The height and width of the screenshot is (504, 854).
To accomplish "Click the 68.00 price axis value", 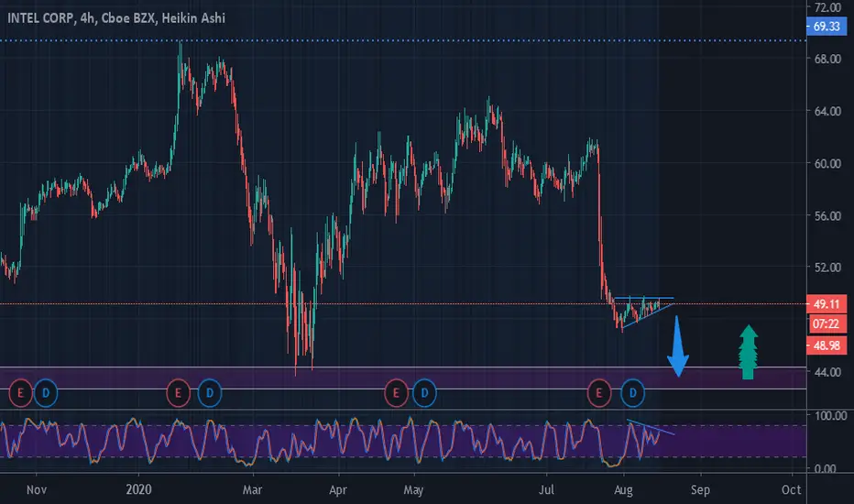I will point(827,59).
